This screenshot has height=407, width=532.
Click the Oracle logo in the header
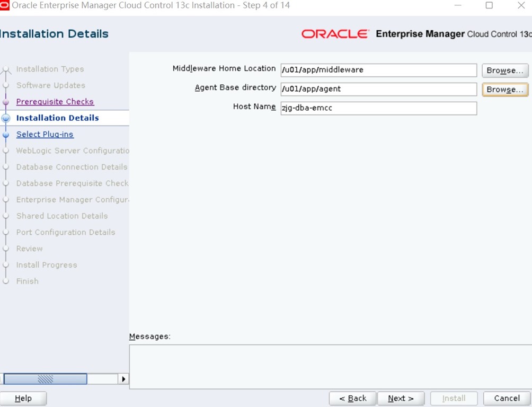click(x=334, y=34)
